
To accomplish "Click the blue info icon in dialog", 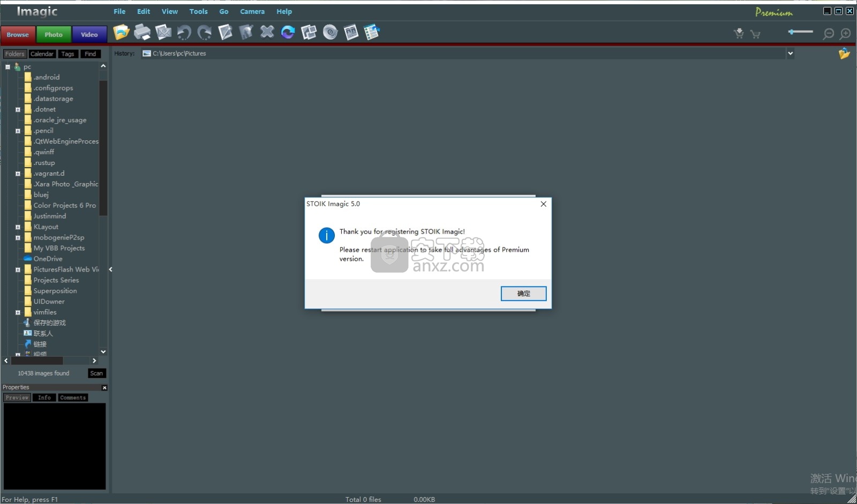I will pyautogui.click(x=327, y=235).
